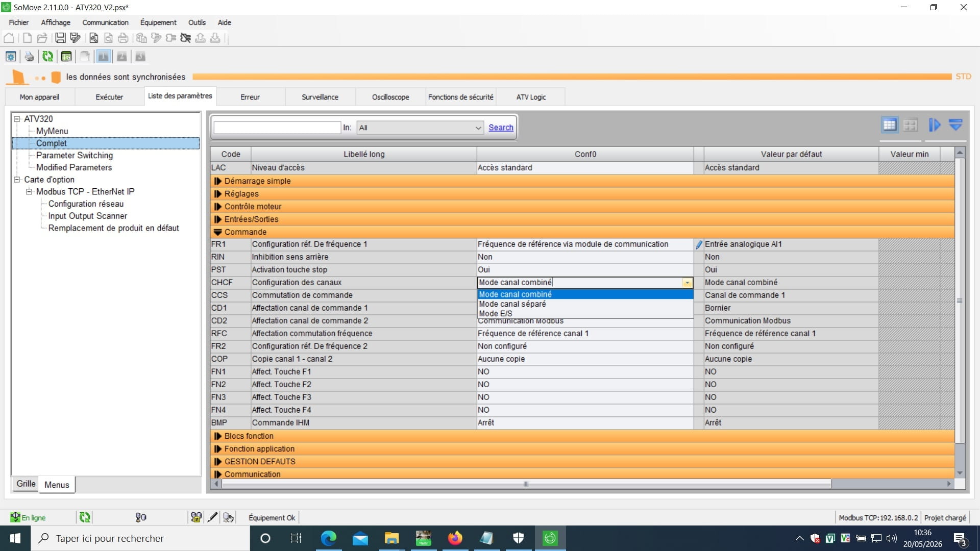Refresh data with the green arrows toolbar icon
980x551 pixels.
[x=47, y=57]
